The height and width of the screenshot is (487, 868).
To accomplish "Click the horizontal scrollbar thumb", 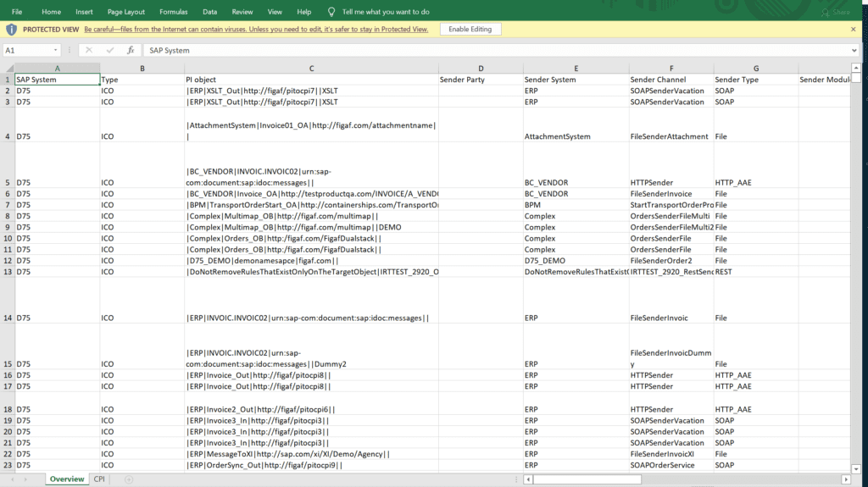I will (x=587, y=479).
